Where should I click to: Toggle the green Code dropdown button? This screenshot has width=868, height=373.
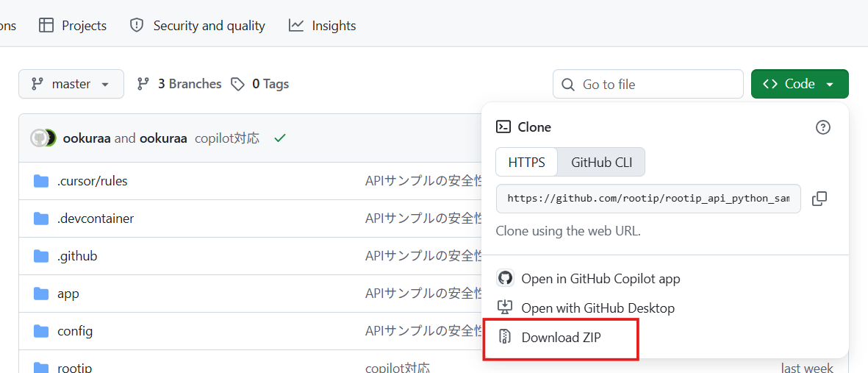[x=800, y=85]
